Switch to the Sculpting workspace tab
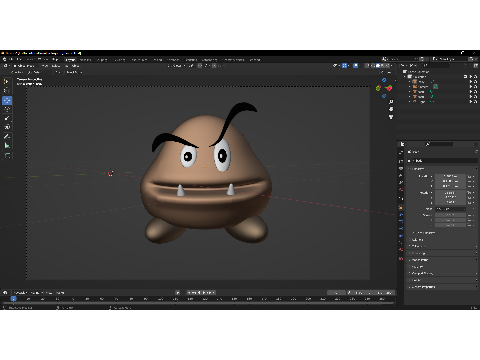The height and width of the screenshot is (360, 480). [102, 60]
